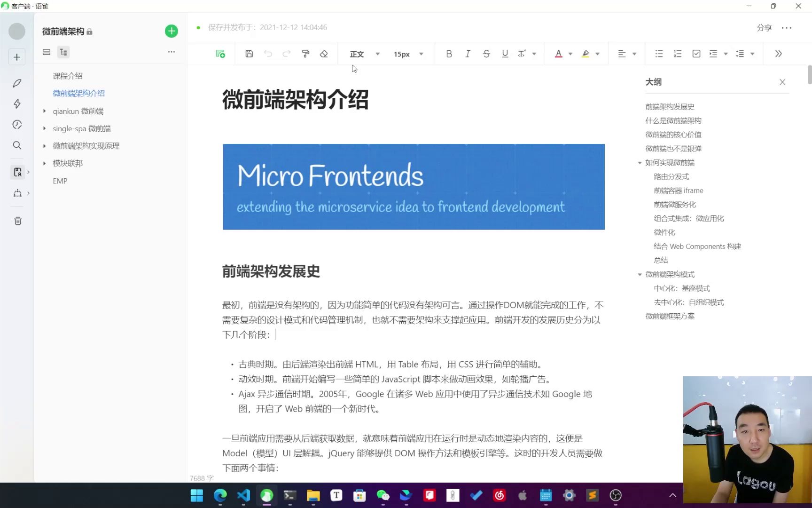This screenshot has height=508, width=812.
Task: Open the alignment dropdown arrow
Action: [634, 54]
